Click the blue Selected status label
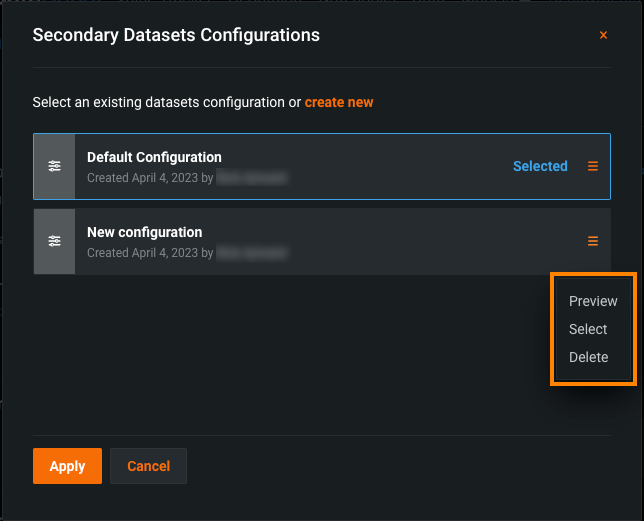Screen dimensions: 644x521 click(540, 166)
